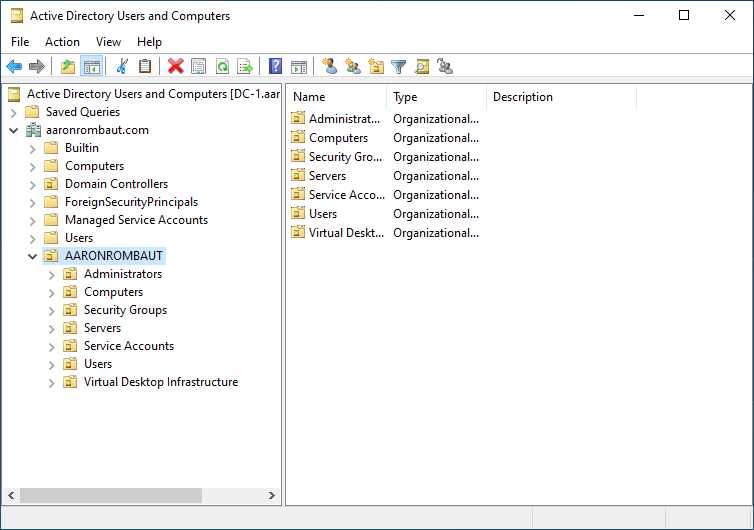Collapse the AARONROMBAUT organizational unit
The width and height of the screenshot is (754, 530).
coord(33,256)
